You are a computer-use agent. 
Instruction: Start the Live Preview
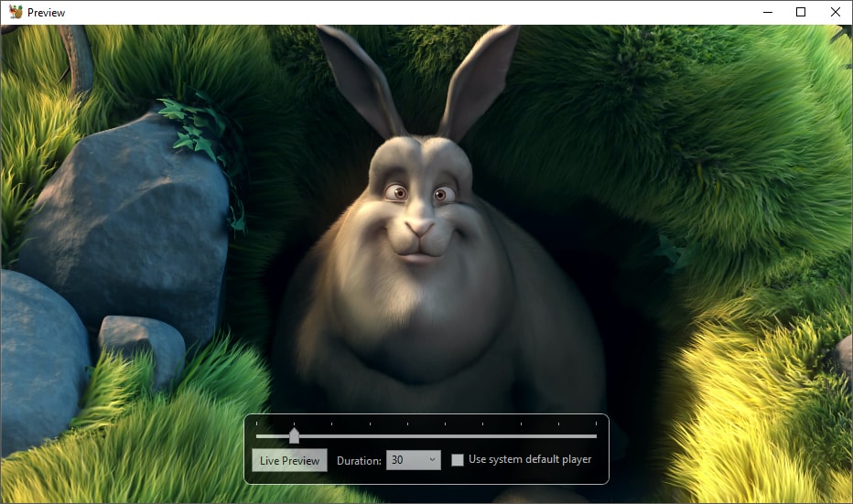pyautogui.click(x=289, y=460)
